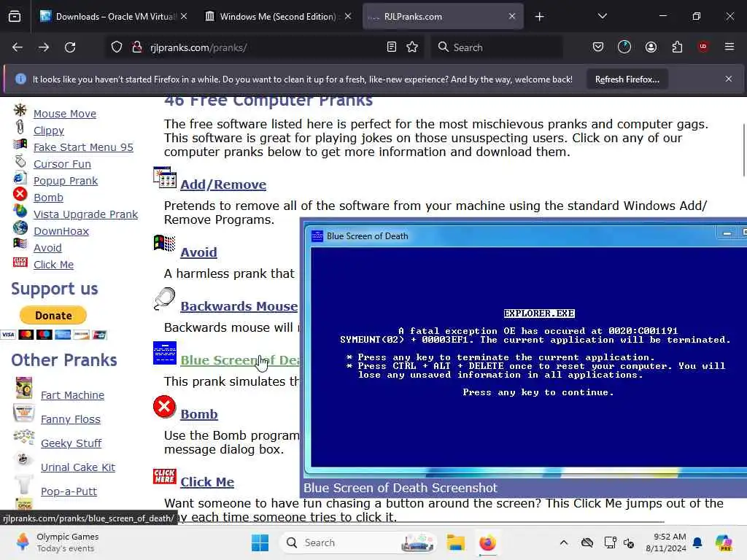
Task: Open tracking protection shield icon
Action: coord(117,47)
